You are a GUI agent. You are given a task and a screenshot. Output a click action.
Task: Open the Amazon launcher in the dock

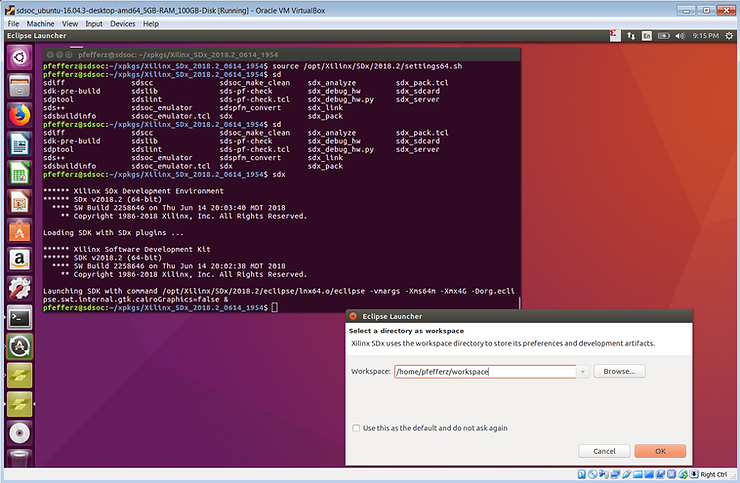tap(19, 260)
